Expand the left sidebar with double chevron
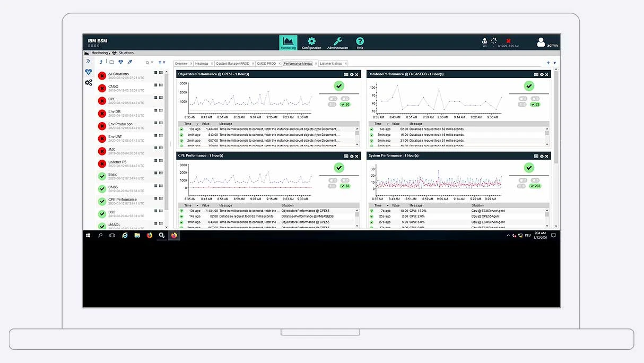 click(x=88, y=61)
